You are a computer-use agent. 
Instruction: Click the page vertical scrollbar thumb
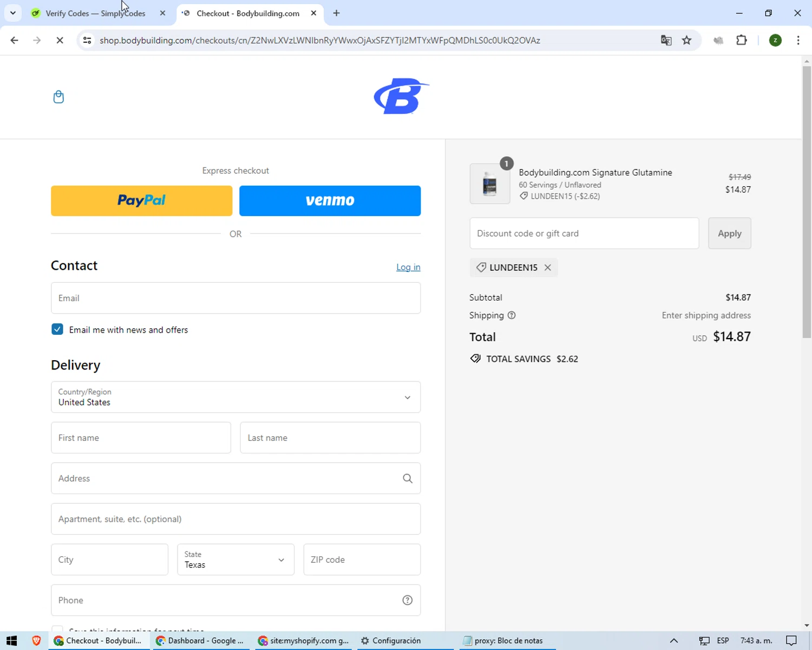coord(807,201)
